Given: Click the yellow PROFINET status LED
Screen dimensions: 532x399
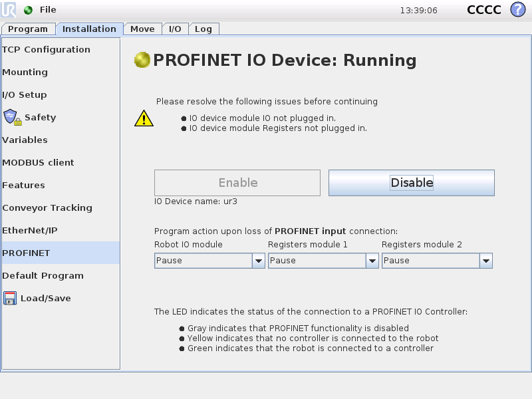Looking at the screenshot, I should (142, 60).
